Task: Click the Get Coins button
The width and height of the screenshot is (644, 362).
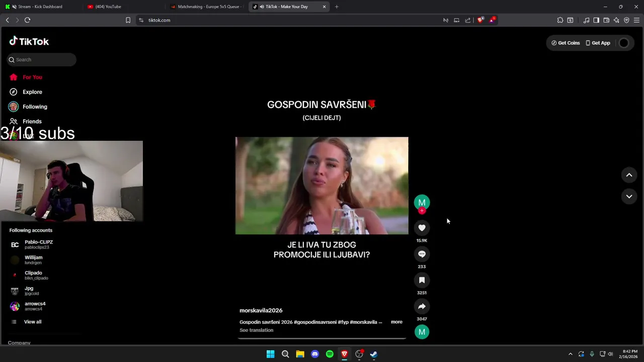Action: click(x=566, y=43)
